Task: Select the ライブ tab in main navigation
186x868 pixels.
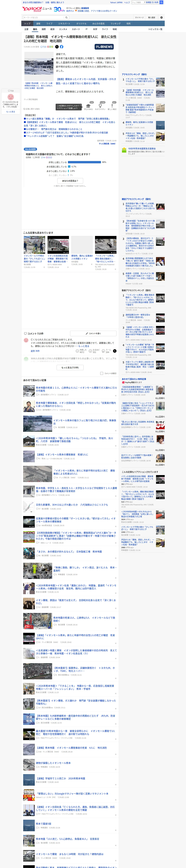Action: pos(49,24)
